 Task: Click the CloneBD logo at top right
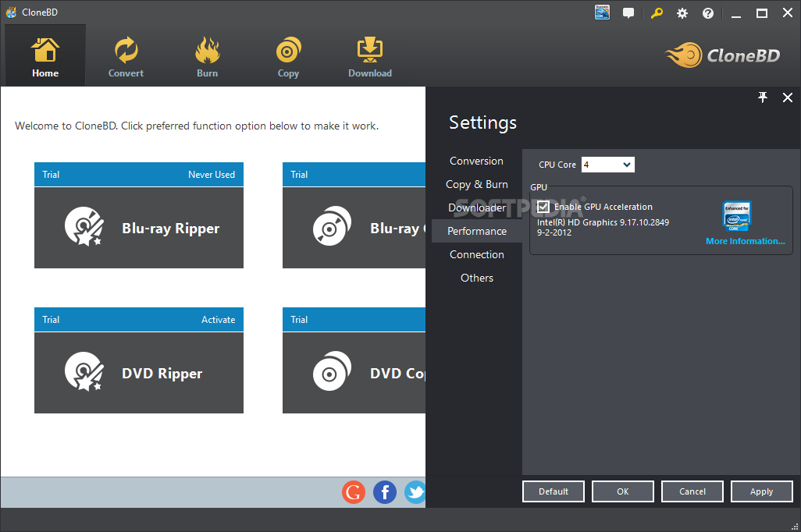(x=722, y=55)
